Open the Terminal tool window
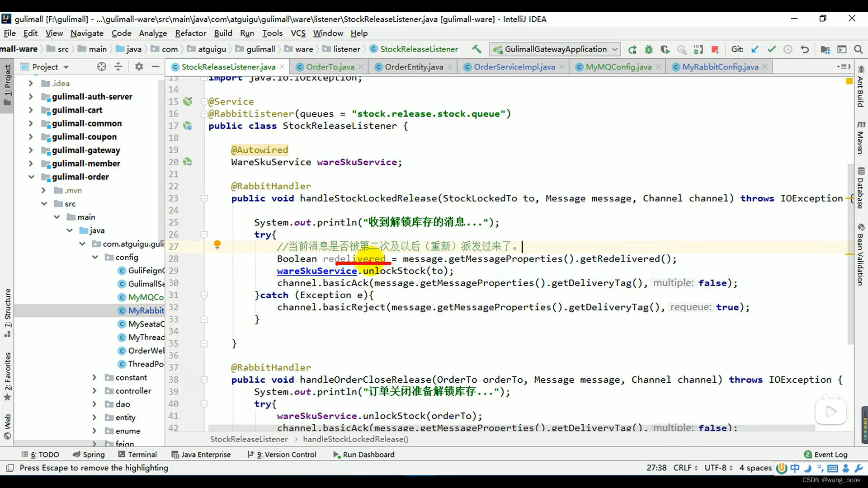 pos(137,455)
